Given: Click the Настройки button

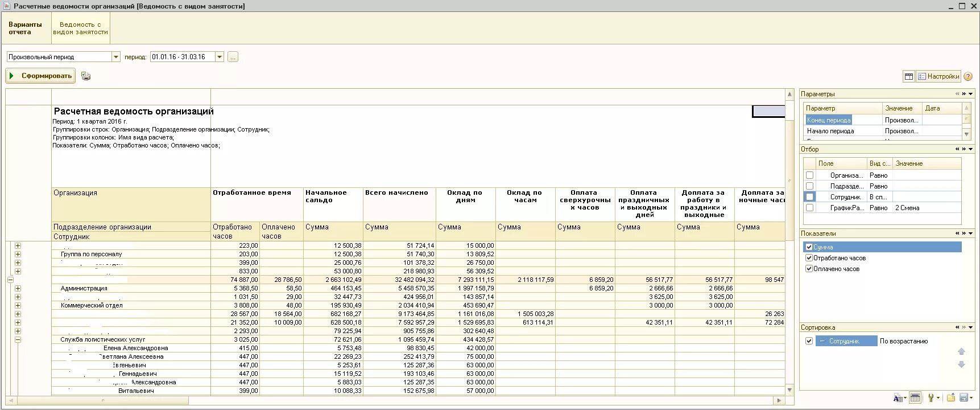Looking at the screenshot, I should pyautogui.click(x=938, y=76).
